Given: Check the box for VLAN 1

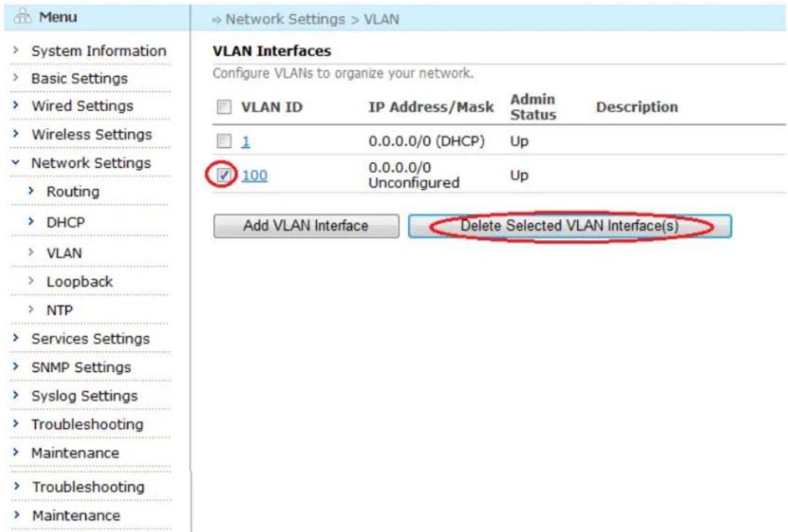Looking at the screenshot, I should [x=224, y=141].
